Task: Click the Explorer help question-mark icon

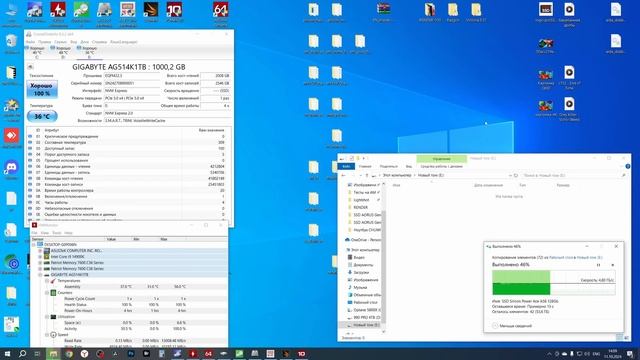Action: [x=628, y=166]
